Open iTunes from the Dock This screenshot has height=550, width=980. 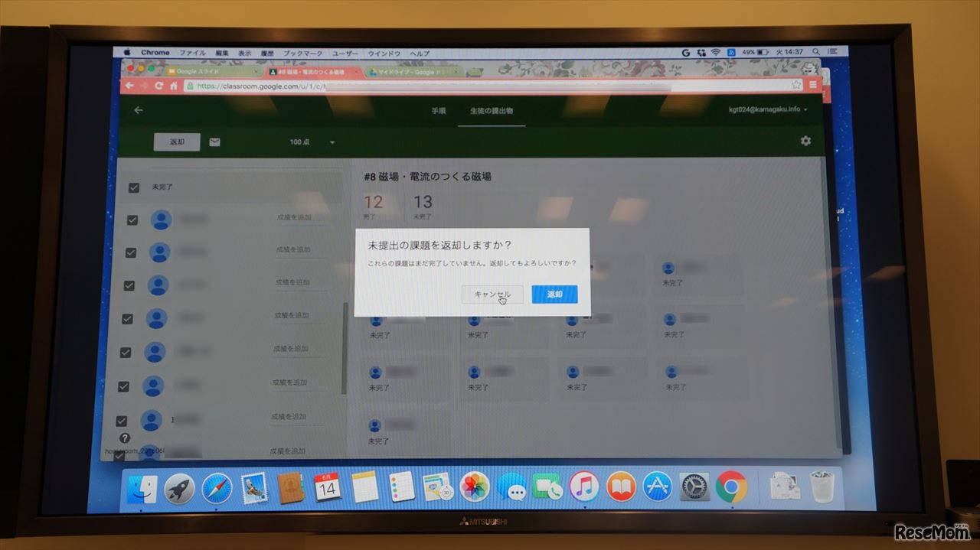(584, 487)
